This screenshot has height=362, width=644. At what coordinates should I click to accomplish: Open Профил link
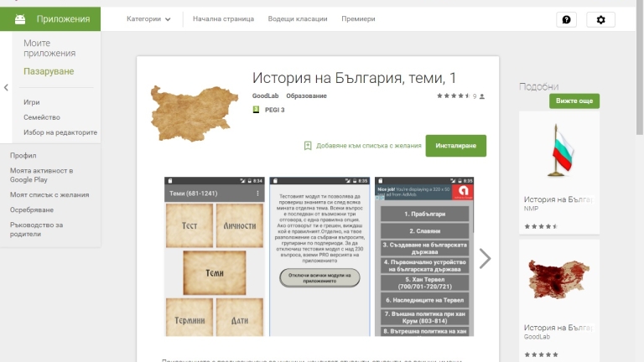pyautogui.click(x=23, y=156)
